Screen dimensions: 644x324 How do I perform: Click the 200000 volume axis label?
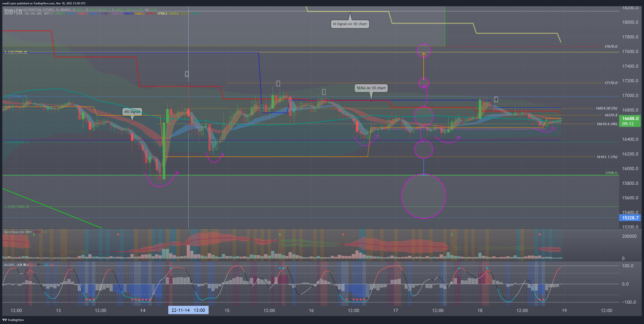point(629,236)
